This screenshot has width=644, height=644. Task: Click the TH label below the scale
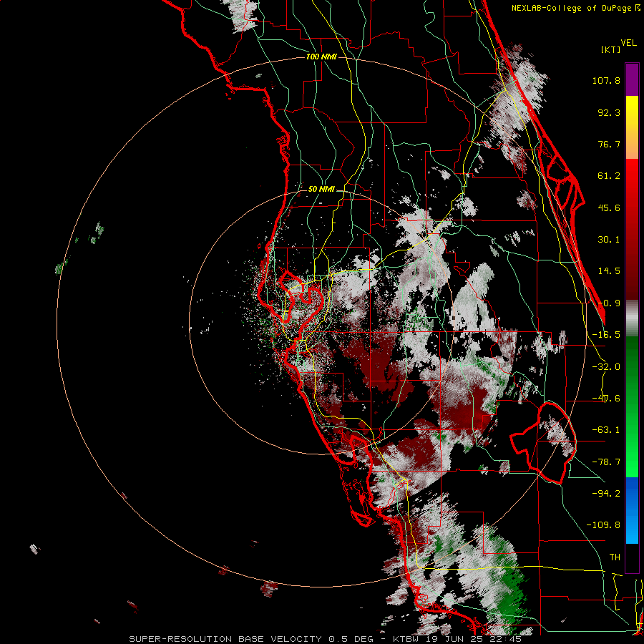point(615,557)
